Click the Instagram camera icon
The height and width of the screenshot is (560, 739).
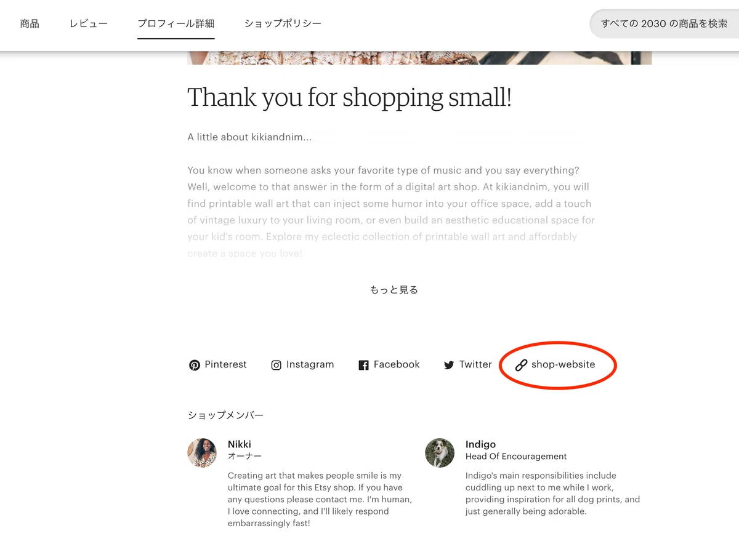coord(277,365)
